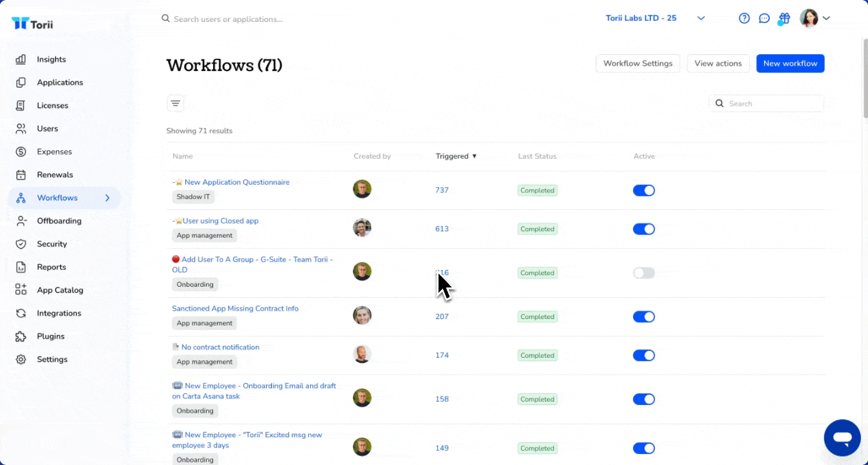This screenshot has width=868, height=465.
Task: Open Insights in the sidebar
Action: tap(52, 59)
